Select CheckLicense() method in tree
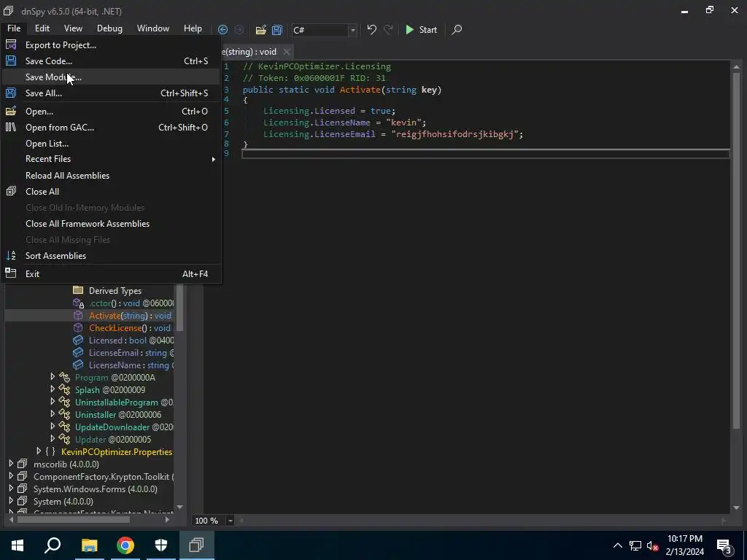747x560 pixels. coord(130,328)
